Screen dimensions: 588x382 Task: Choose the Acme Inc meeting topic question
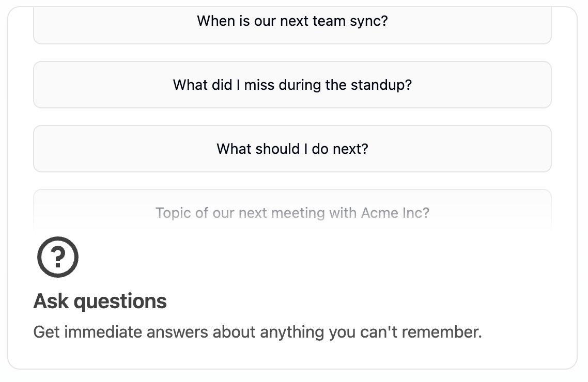[292, 212]
